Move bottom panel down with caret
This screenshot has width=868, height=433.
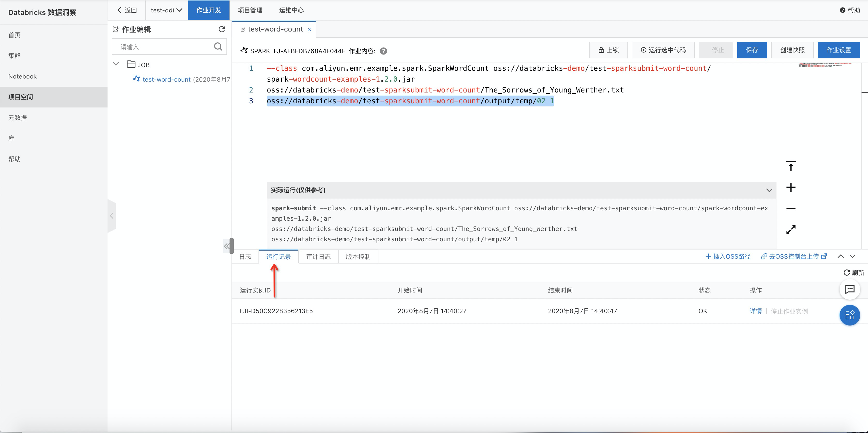tap(852, 256)
